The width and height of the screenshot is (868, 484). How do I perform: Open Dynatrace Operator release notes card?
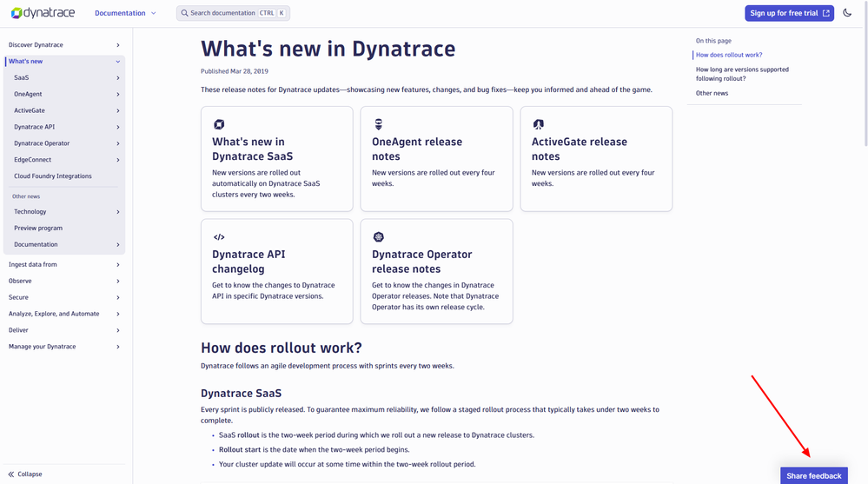pyautogui.click(x=436, y=271)
